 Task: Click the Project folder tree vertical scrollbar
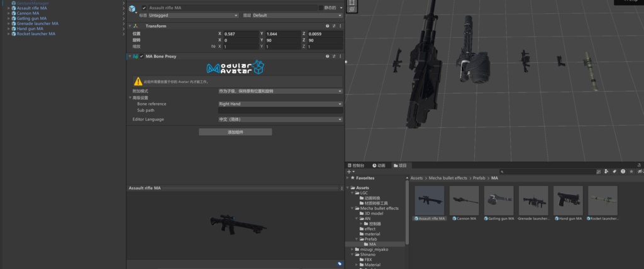[x=407, y=212]
